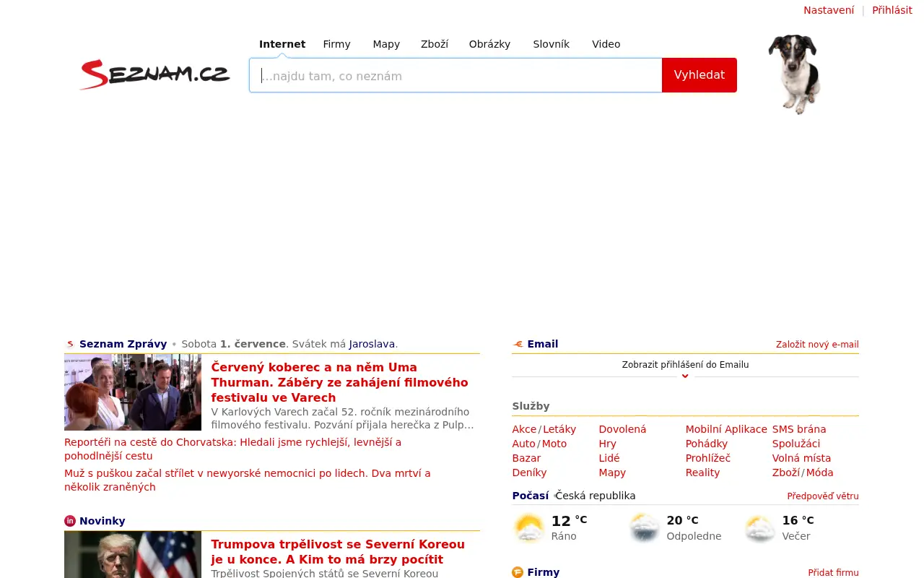Click the Firmy section icon
Image resolution: width=924 pixels, height=578 pixels.
coord(518,572)
